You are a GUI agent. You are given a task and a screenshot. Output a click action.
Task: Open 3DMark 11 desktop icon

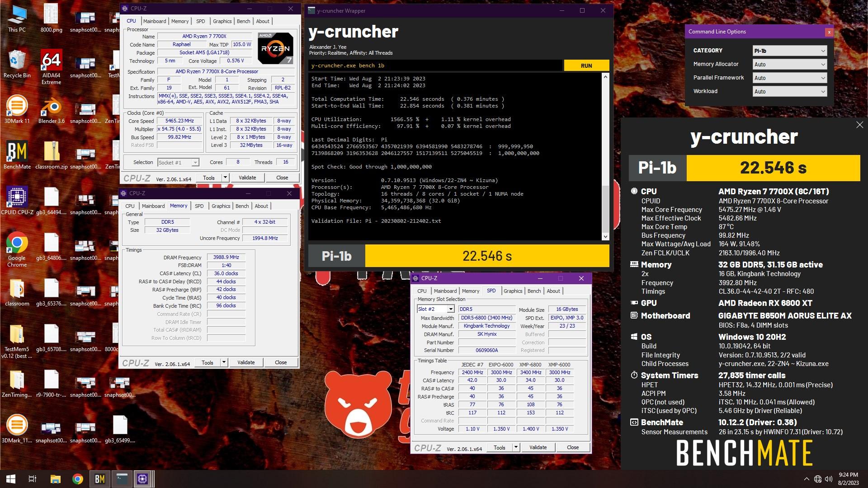(x=17, y=108)
